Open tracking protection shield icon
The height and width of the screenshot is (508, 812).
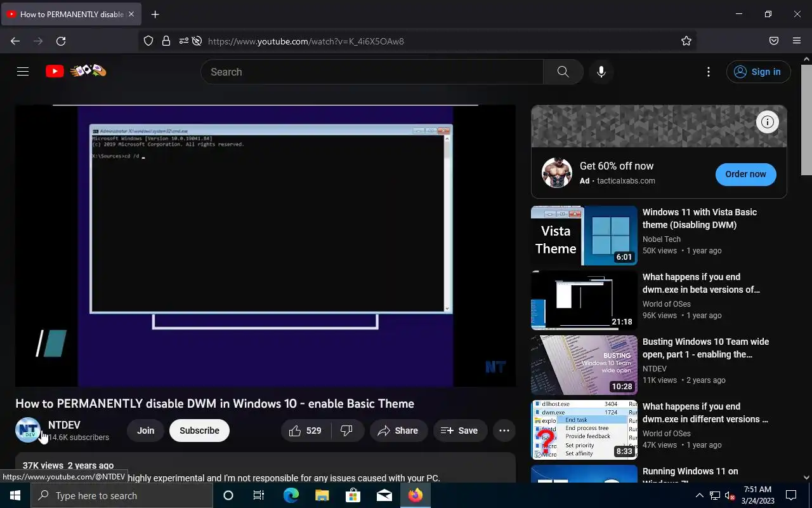click(148, 41)
